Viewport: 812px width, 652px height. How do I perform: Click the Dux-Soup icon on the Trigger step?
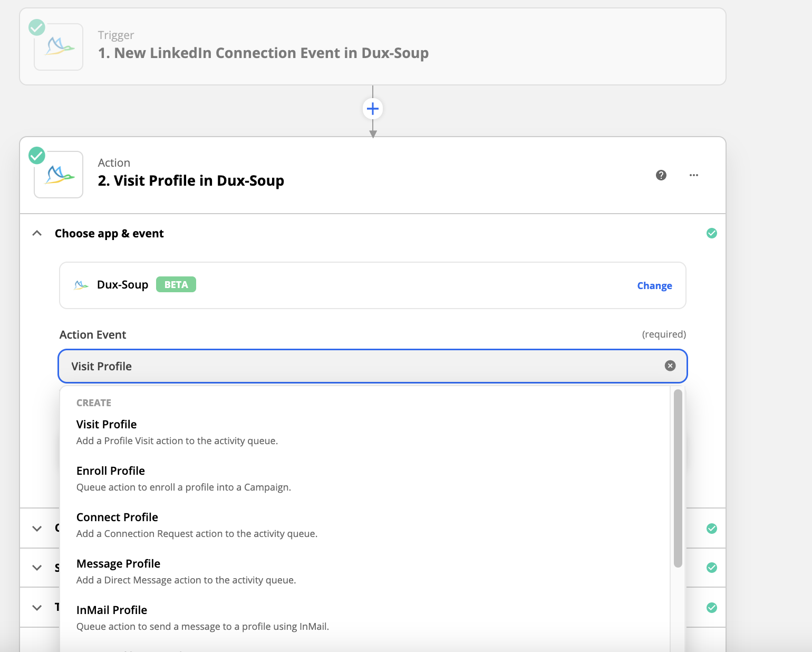click(59, 47)
